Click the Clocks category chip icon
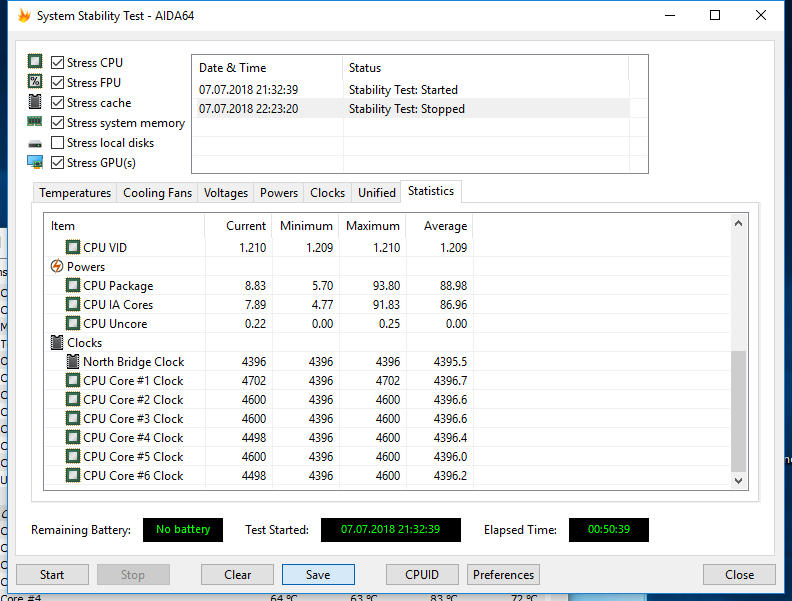This screenshot has width=792, height=601. point(57,342)
